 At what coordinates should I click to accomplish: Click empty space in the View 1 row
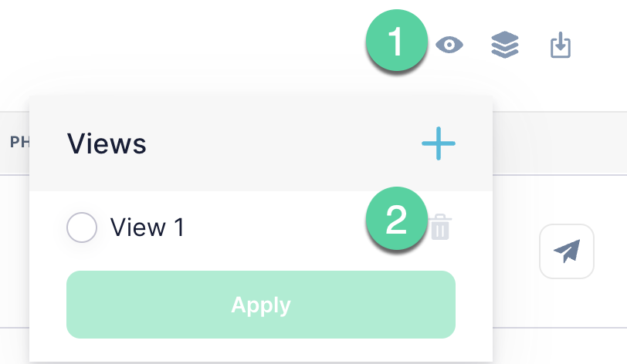pyautogui.click(x=272, y=228)
